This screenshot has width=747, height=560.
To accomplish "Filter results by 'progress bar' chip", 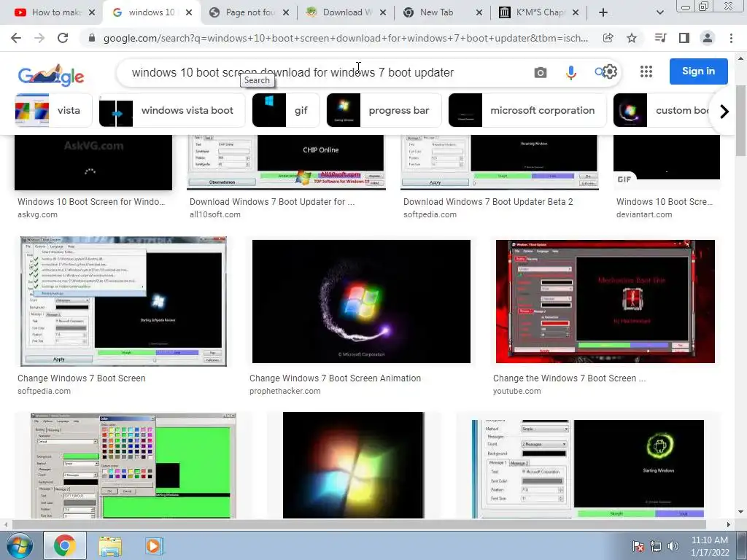I will [384, 111].
